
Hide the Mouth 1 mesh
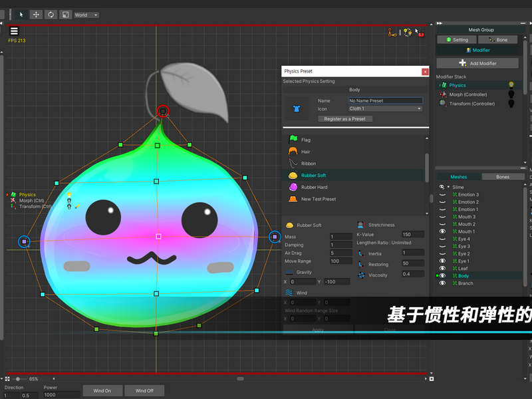click(x=442, y=231)
